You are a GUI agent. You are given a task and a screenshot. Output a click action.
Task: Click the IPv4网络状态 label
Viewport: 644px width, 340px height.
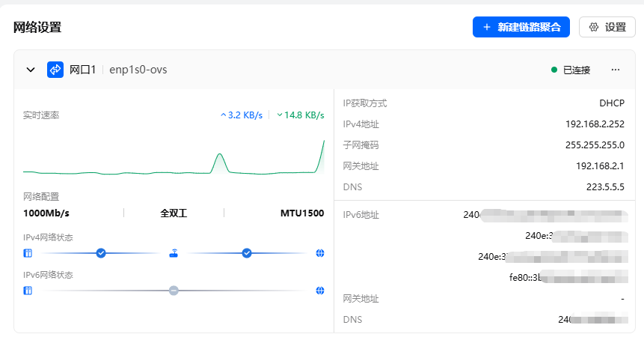[x=48, y=237]
